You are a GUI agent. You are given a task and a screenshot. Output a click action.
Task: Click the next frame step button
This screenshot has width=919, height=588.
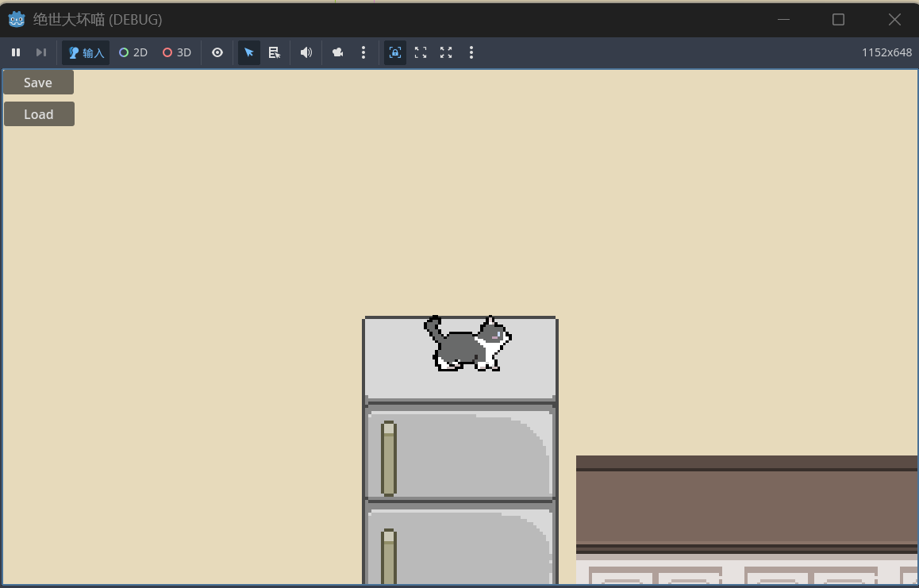coord(41,52)
